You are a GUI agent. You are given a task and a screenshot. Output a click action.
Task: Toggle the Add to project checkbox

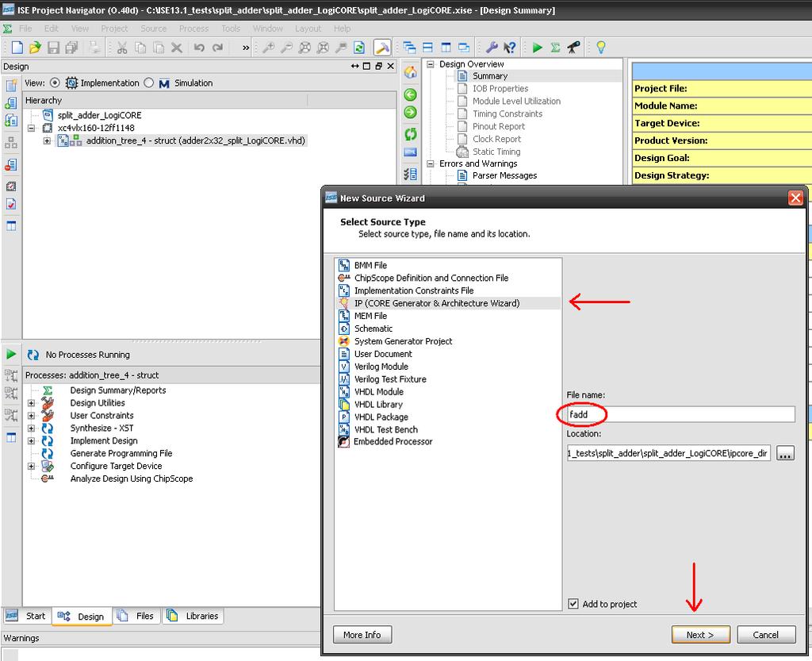tap(573, 604)
